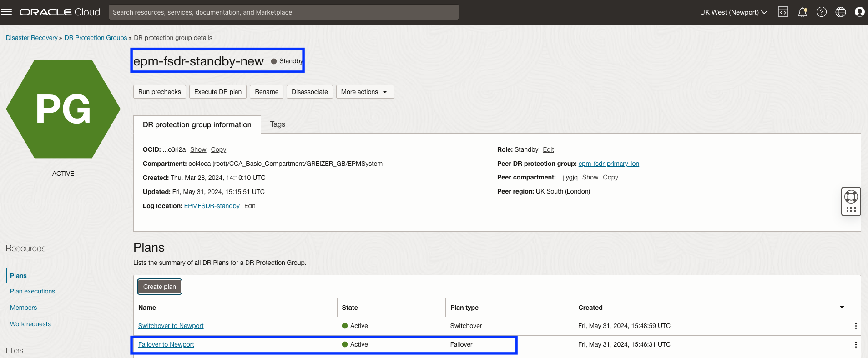Open Plan executions in Resources
The image size is (868, 358).
[x=32, y=291]
